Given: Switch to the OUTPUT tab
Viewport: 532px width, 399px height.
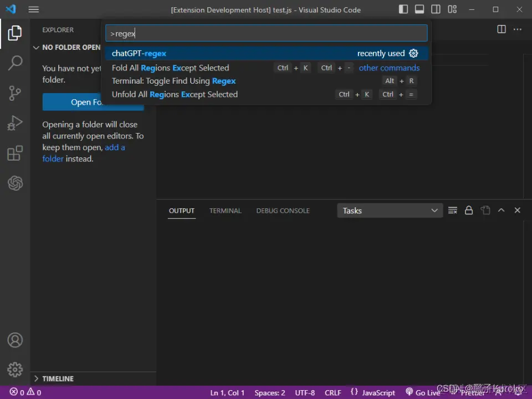Looking at the screenshot, I should 182,211.
